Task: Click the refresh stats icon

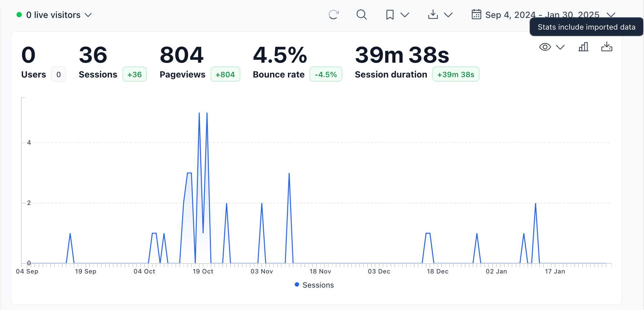Action: pos(333,14)
